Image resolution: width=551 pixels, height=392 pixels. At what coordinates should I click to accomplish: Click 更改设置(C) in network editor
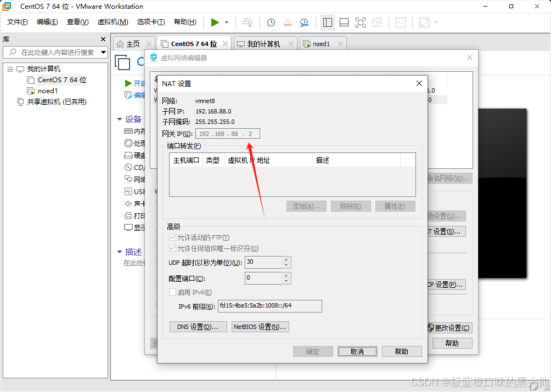point(449,328)
